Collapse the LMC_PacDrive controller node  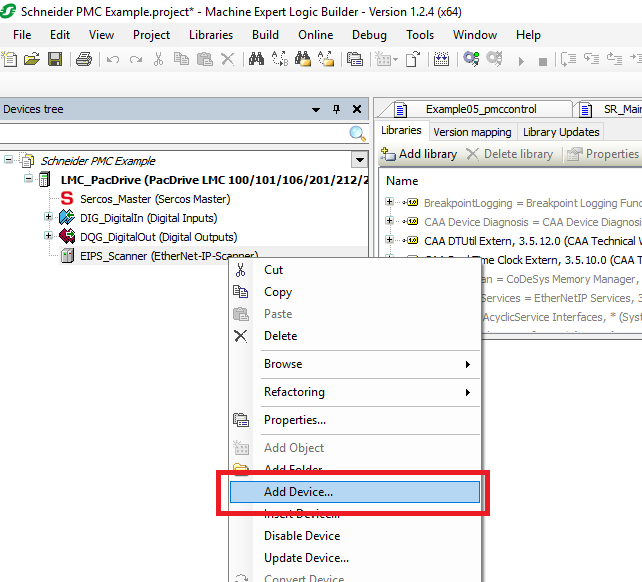point(27,180)
